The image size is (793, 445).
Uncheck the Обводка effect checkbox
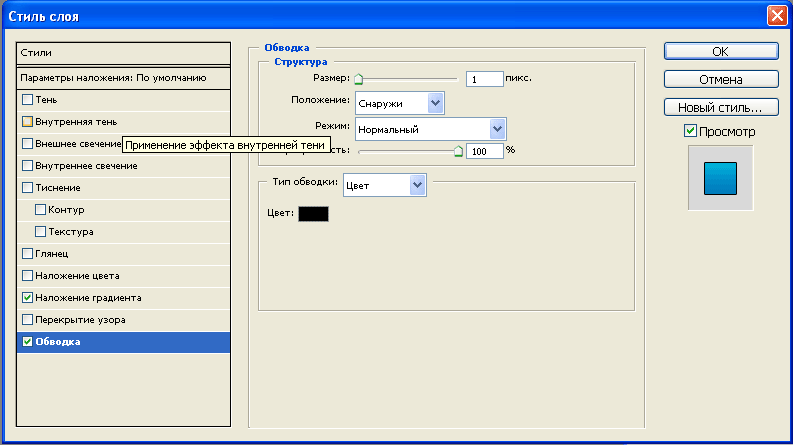[27, 342]
